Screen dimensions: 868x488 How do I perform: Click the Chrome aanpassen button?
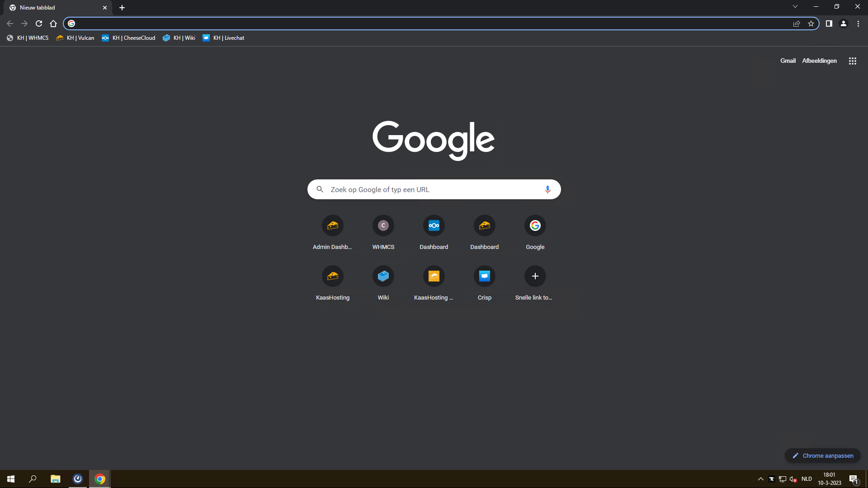(823, 455)
